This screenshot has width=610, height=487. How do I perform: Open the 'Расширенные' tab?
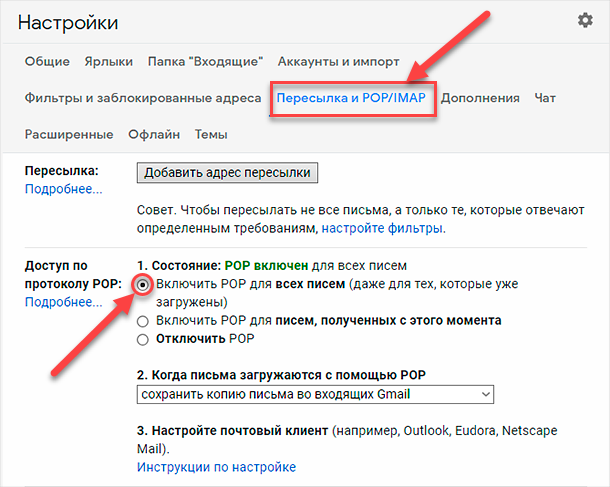[69, 135]
